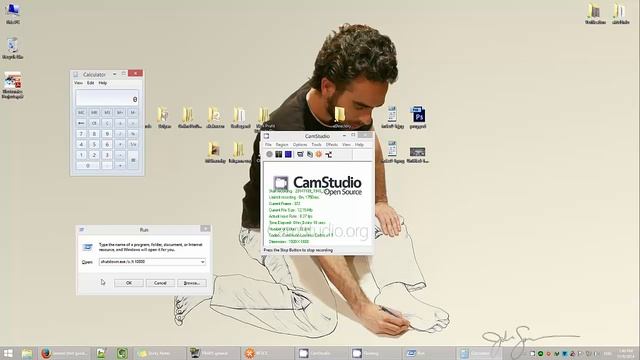The image size is (640, 360).
Task: Click the digit 2 key in Calculator
Action: (94, 155)
